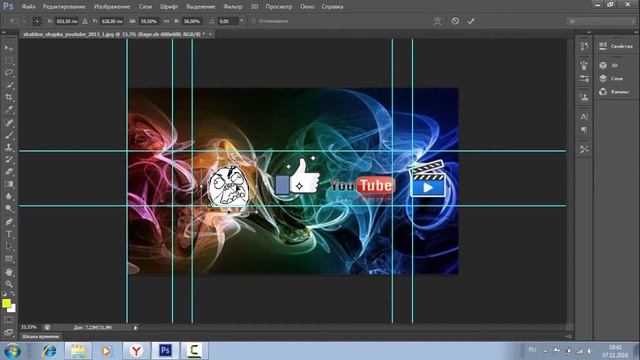The height and width of the screenshot is (360, 640).
Task: Select the Horizontal Type tool
Action: click(x=9, y=234)
